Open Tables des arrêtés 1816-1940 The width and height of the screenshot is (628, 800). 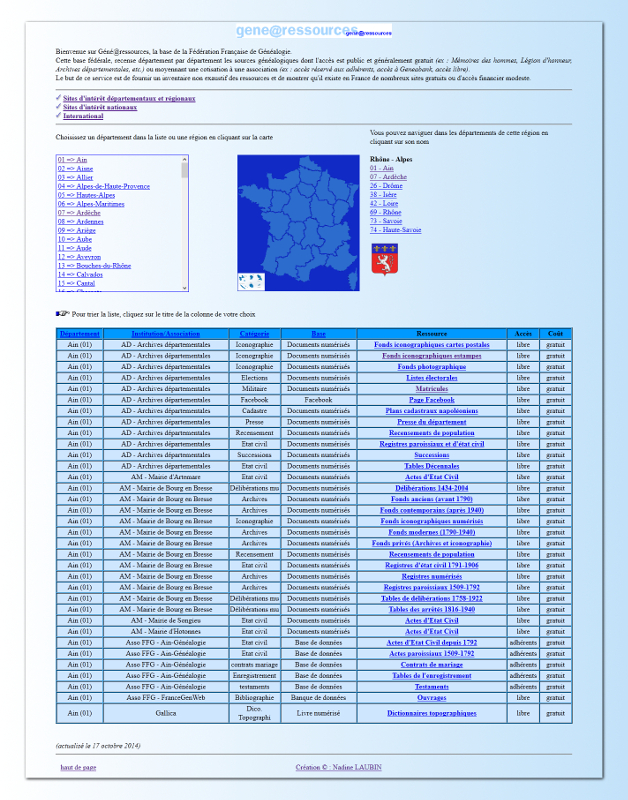(432, 610)
